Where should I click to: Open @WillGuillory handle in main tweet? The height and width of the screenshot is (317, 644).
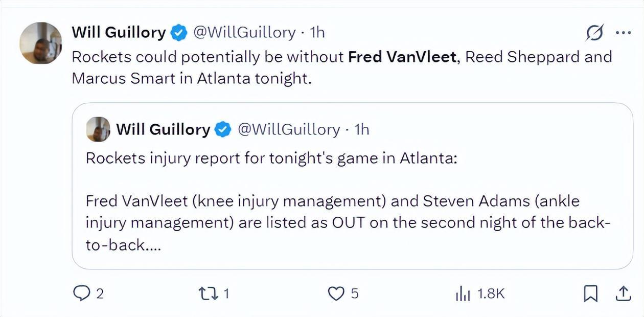244,33
